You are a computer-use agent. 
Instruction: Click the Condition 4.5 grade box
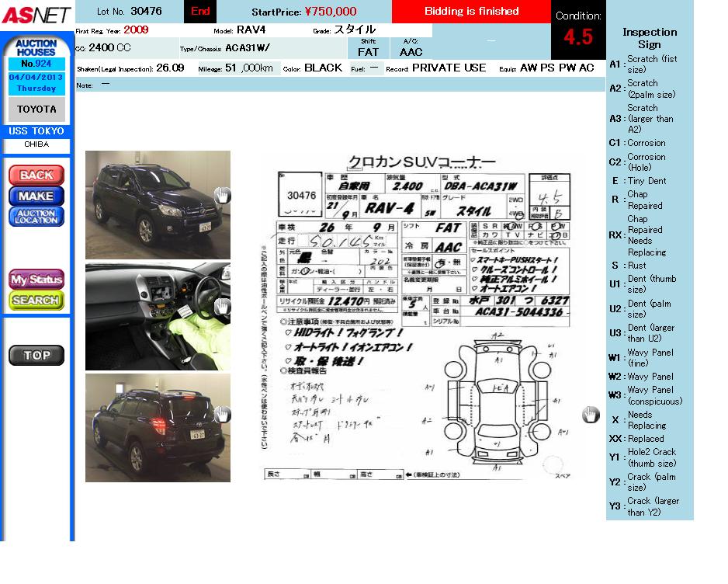pos(577,30)
